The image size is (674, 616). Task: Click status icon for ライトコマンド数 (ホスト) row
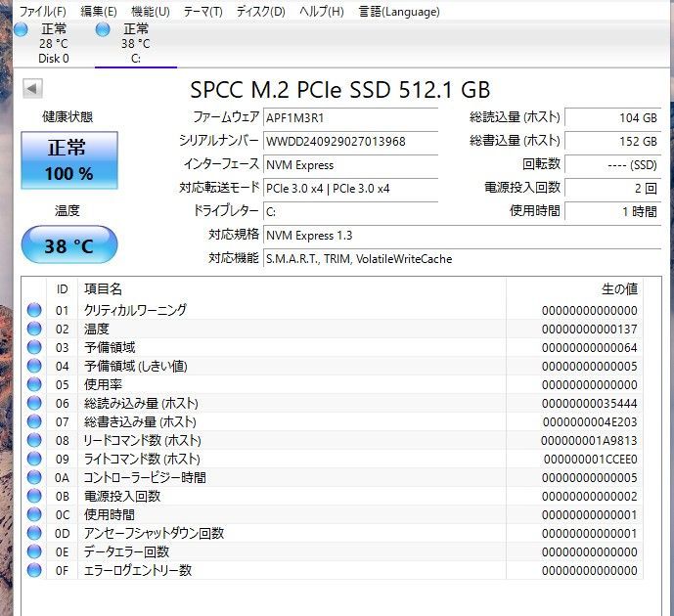pyautogui.click(x=34, y=459)
